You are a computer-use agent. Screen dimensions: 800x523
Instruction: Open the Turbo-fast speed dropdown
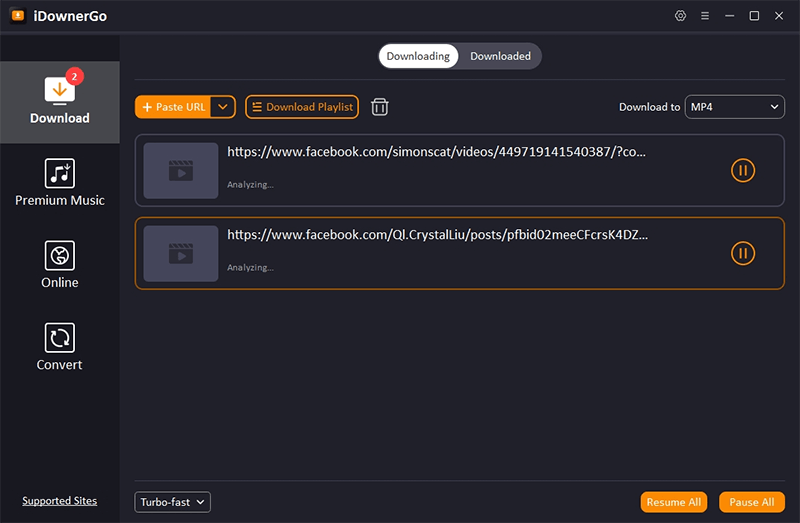[x=172, y=502]
